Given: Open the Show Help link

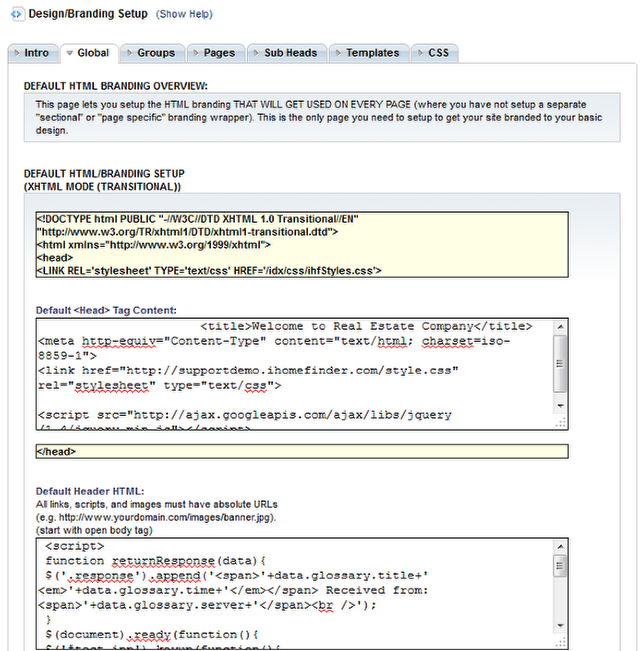Looking at the screenshot, I should (x=184, y=14).
